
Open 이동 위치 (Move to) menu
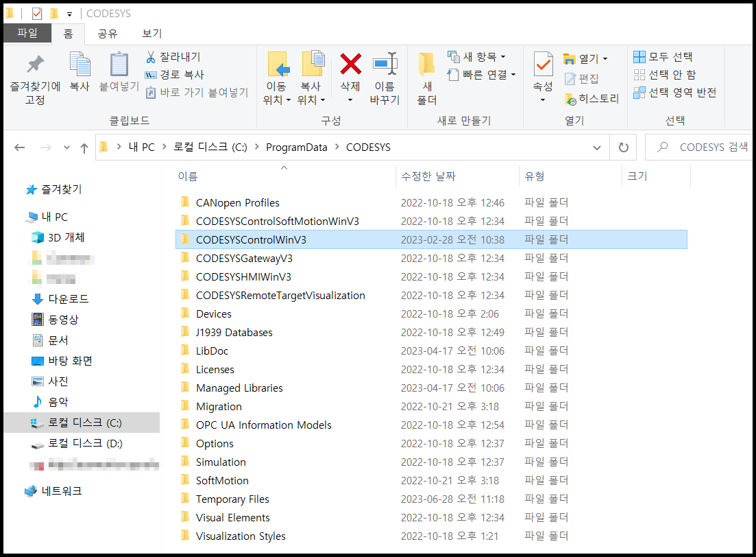point(277,78)
